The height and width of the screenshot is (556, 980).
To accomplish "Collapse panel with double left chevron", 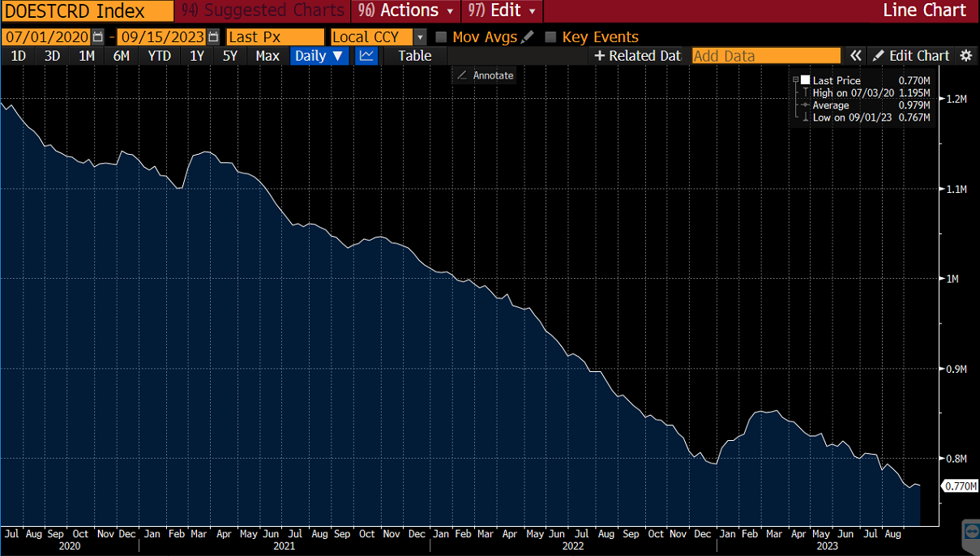I will (855, 56).
